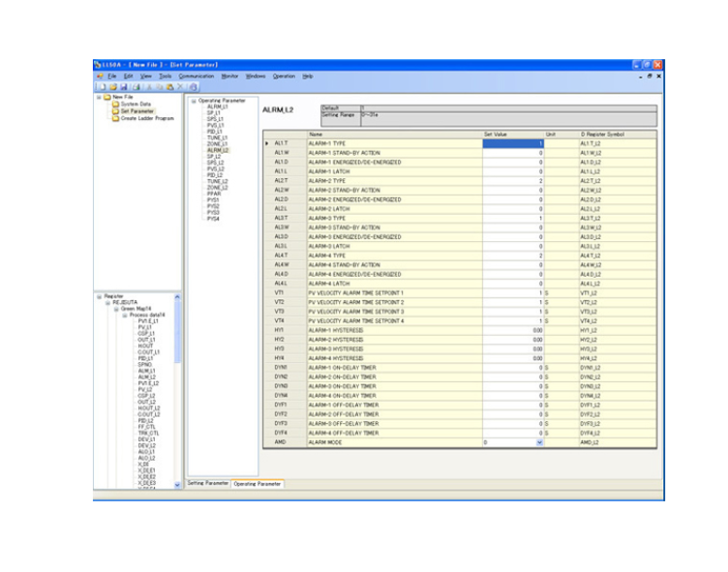Select the Create Ladder Program folder
This screenshot has width=728, height=572.
tap(147, 117)
